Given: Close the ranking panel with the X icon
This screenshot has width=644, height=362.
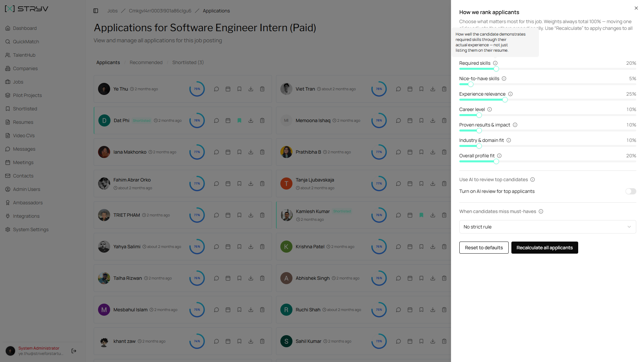Looking at the screenshot, I should click(x=636, y=8).
